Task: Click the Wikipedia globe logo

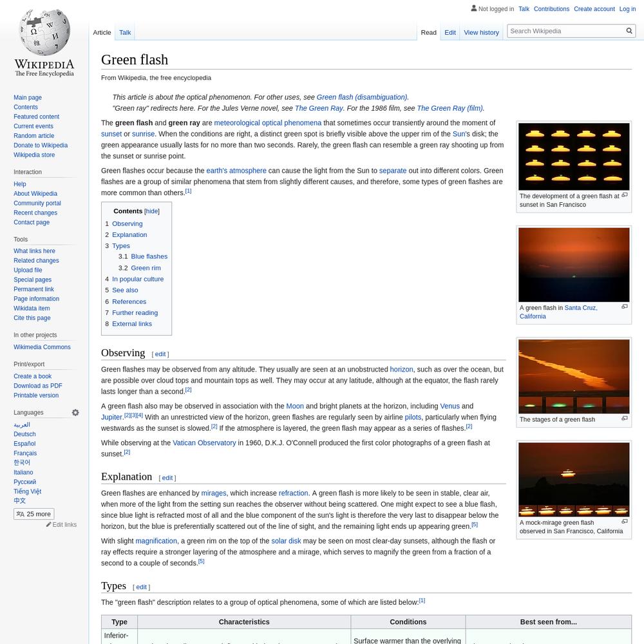Action: [x=44, y=32]
